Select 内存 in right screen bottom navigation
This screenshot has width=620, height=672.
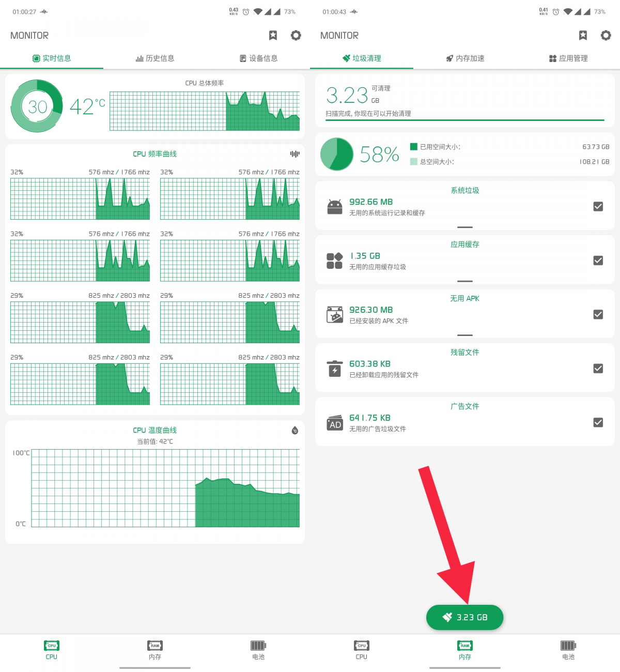coord(465,650)
